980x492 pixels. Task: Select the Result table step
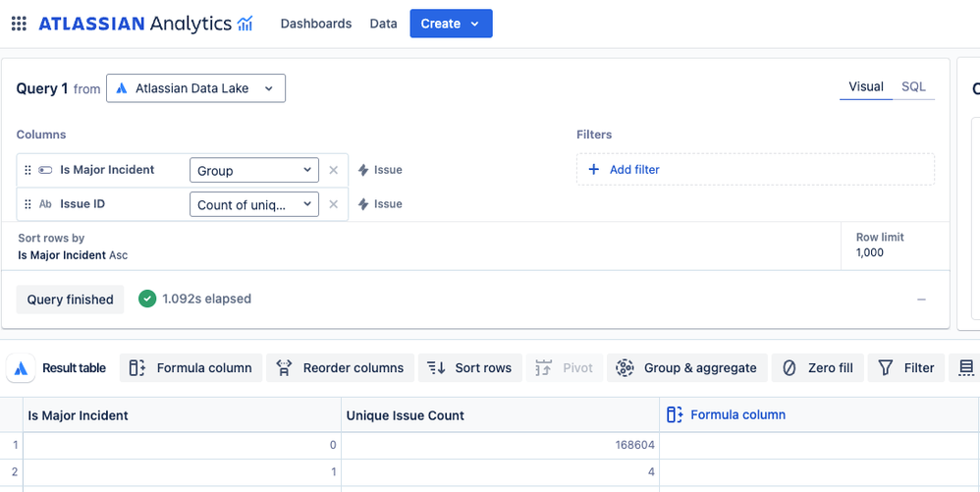click(x=57, y=368)
